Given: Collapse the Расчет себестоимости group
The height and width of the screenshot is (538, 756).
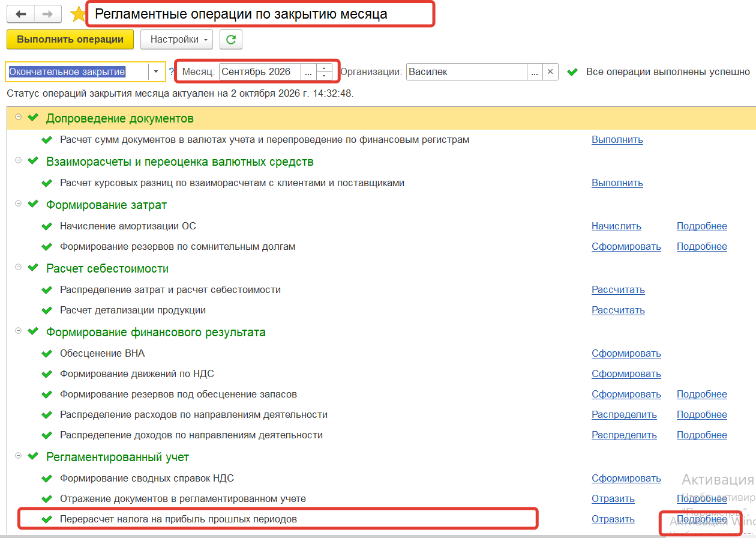Looking at the screenshot, I should pos(18,267).
